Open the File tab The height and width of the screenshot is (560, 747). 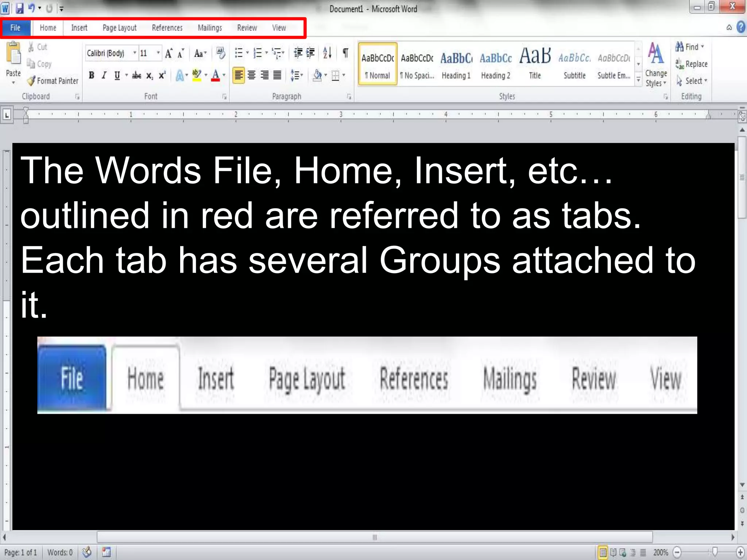[15, 28]
